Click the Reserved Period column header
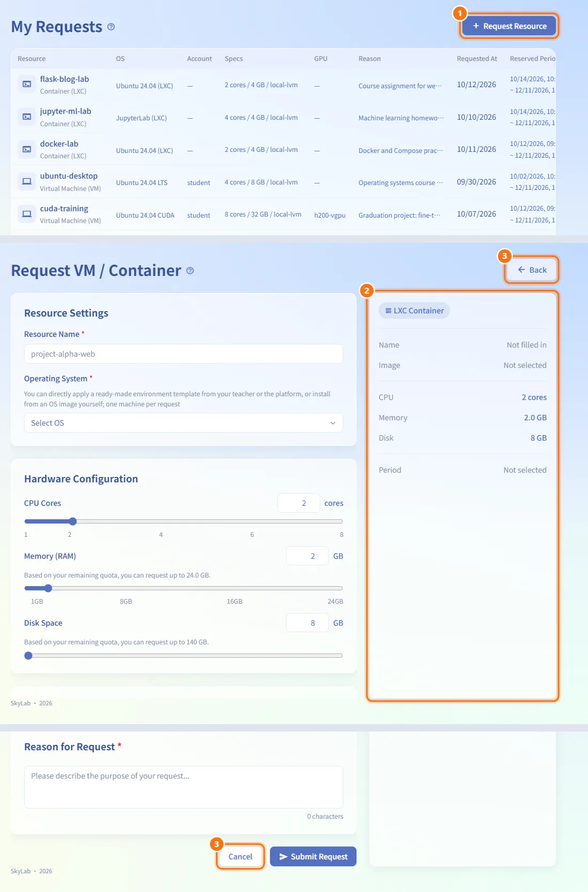This screenshot has width=588, height=892. (x=532, y=59)
